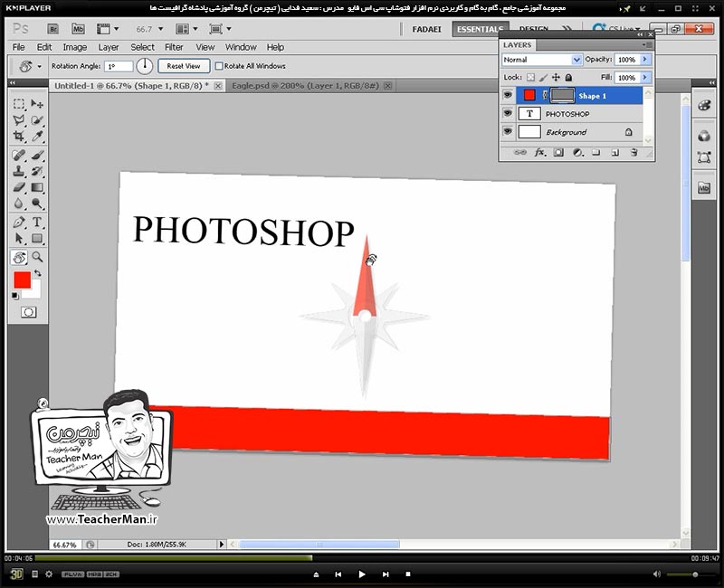
Task: Select the Move tool
Action: point(37,104)
